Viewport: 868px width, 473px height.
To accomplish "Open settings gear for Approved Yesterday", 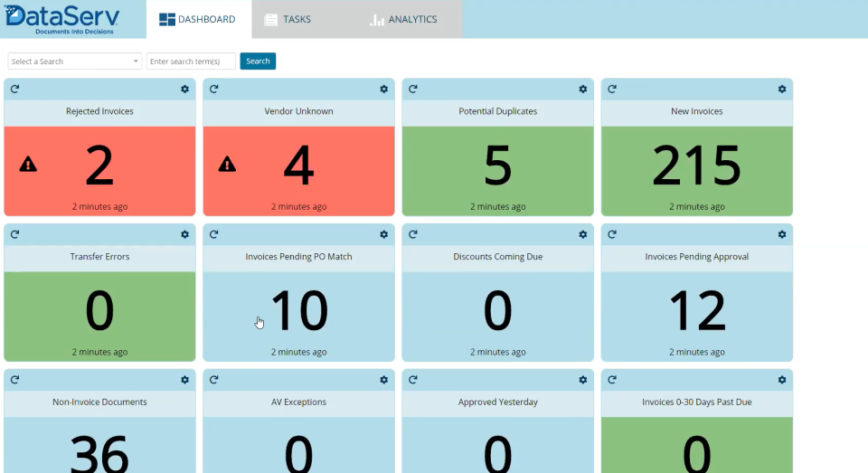I will [583, 380].
